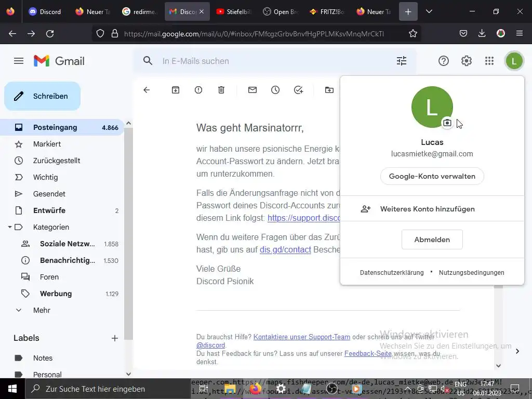Compose a new email with Schreiben

click(x=43, y=96)
